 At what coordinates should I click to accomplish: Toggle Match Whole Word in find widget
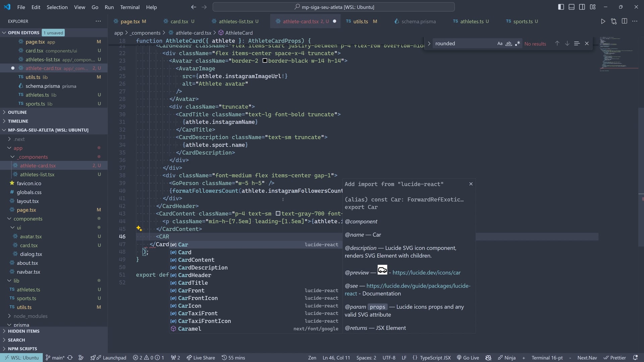click(508, 44)
